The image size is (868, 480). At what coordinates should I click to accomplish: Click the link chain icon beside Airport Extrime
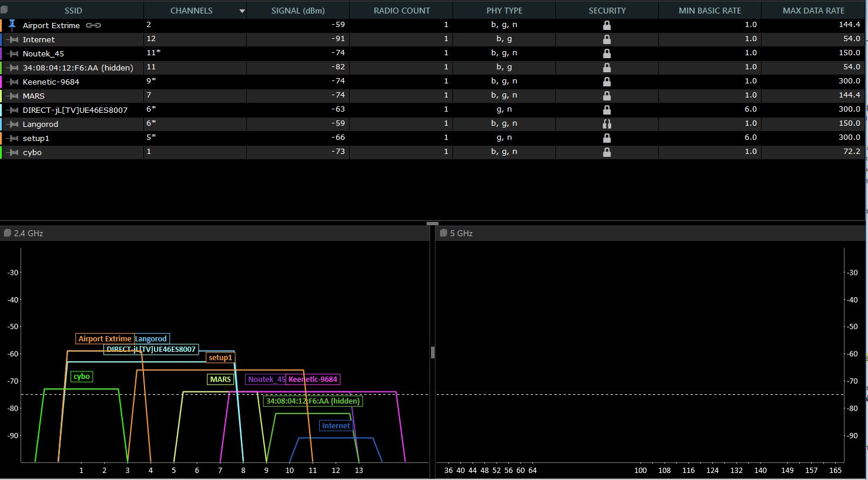point(93,25)
